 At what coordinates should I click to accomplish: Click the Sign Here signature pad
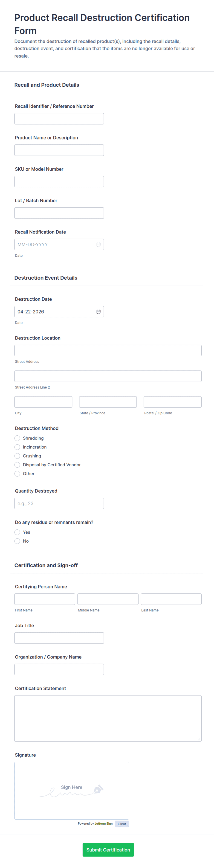(x=72, y=791)
